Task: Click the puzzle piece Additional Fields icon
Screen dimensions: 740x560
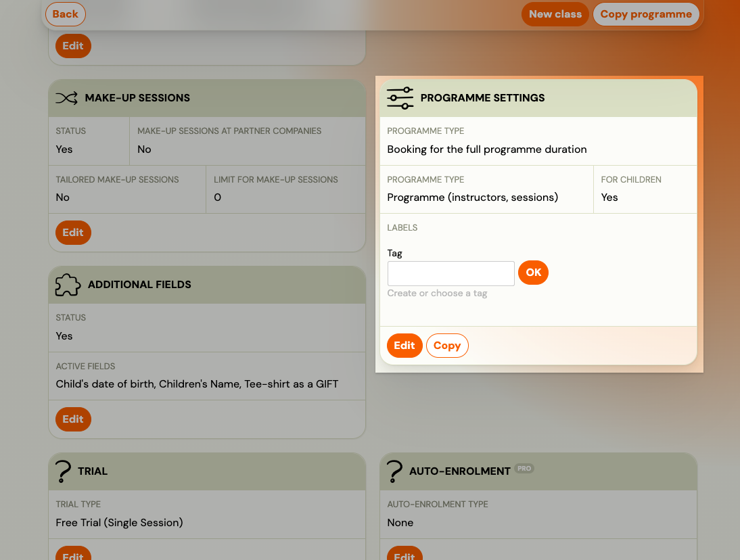Action: tap(68, 285)
